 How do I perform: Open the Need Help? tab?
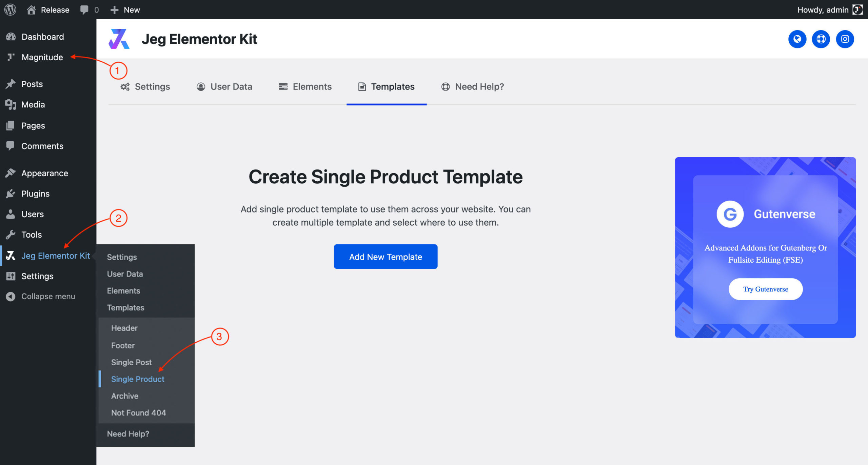473,87
